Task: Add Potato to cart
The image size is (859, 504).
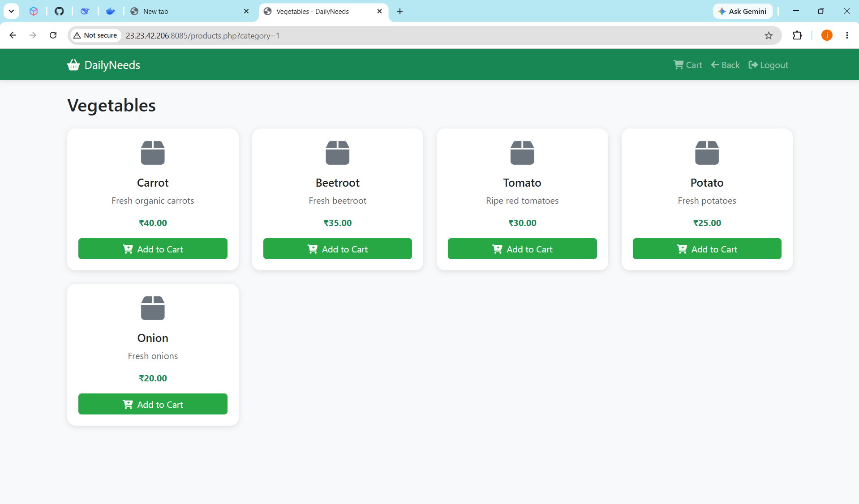Action: point(707,249)
